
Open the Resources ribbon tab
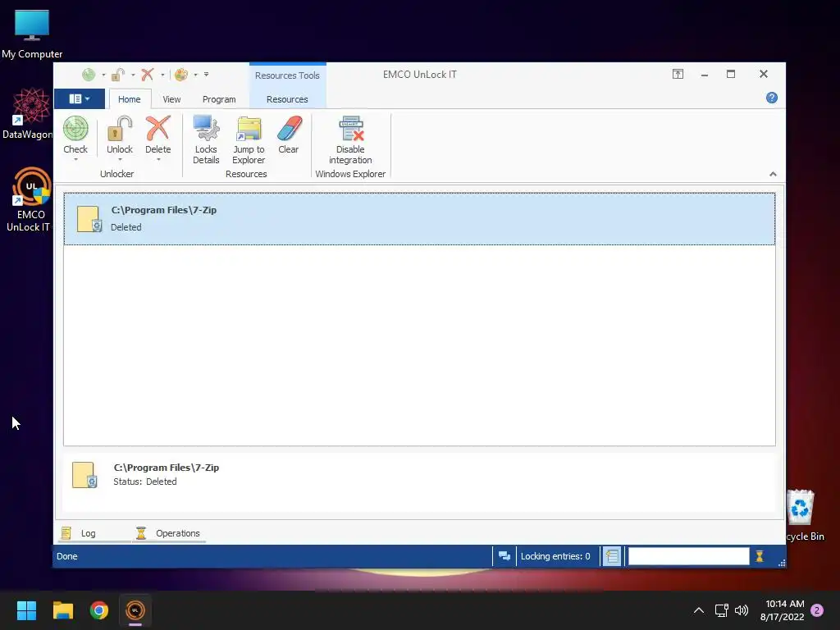(287, 99)
